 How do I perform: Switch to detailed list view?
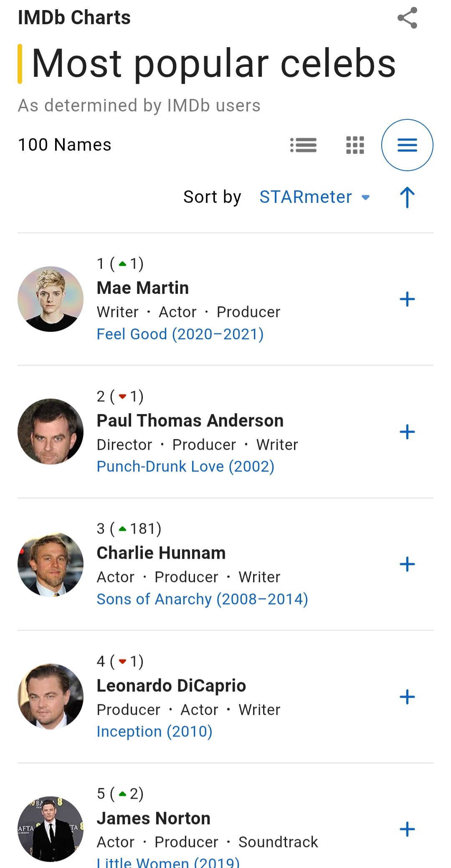click(303, 145)
